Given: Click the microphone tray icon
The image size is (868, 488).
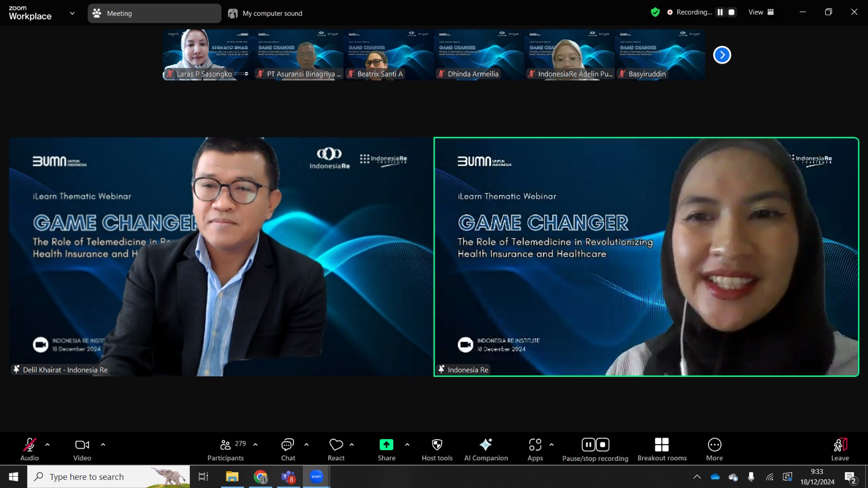Looking at the screenshot, I should tap(751, 477).
